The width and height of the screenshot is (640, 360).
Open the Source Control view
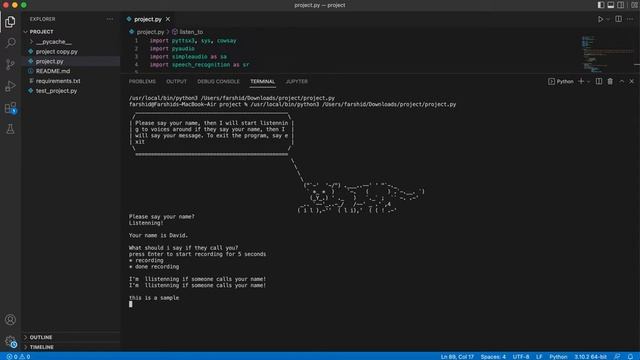(x=10, y=64)
